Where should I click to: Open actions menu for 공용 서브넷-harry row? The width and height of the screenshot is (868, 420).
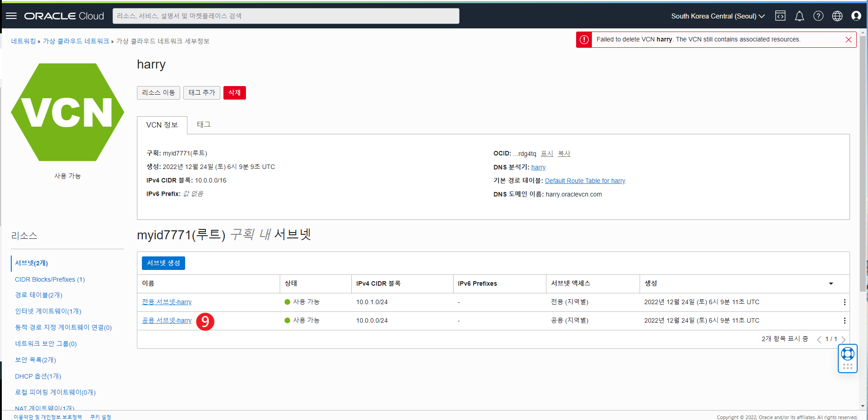(844, 320)
